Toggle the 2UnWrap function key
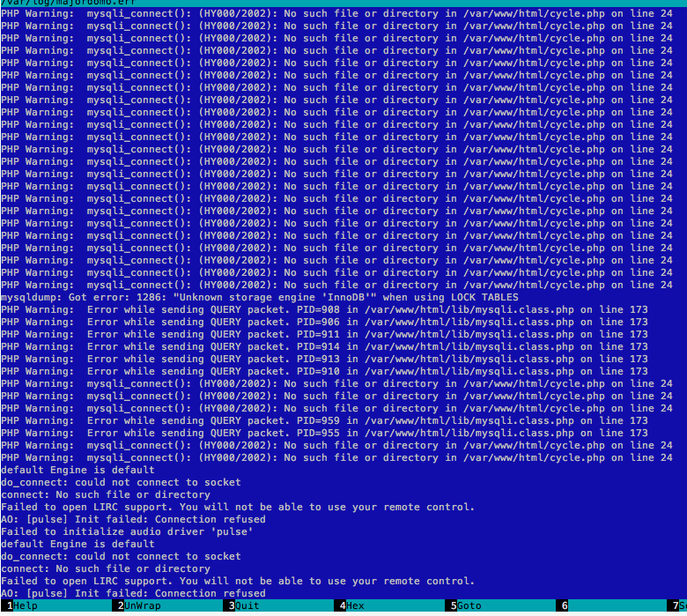The image size is (687, 616). [x=167, y=605]
